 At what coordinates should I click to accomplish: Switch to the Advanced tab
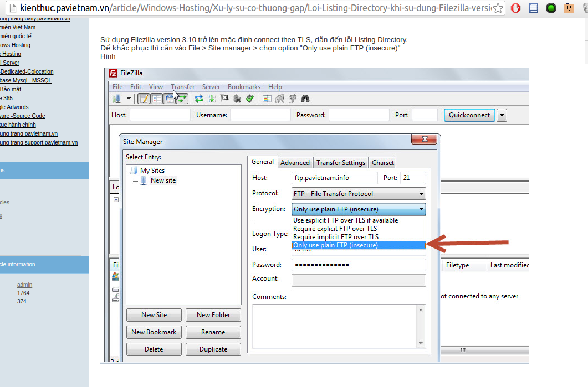click(295, 163)
